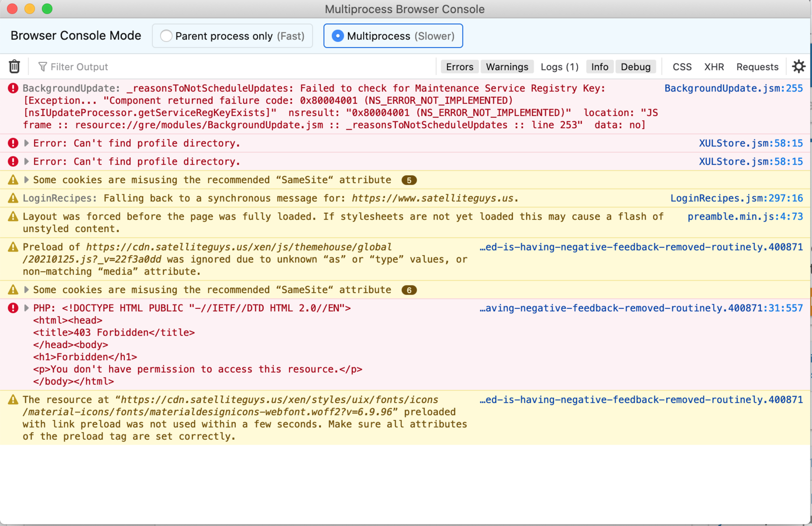Viewport: 812px width, 526px height.
Task: Toggle the Logs (1) filter
Action: tap(560, 67)
